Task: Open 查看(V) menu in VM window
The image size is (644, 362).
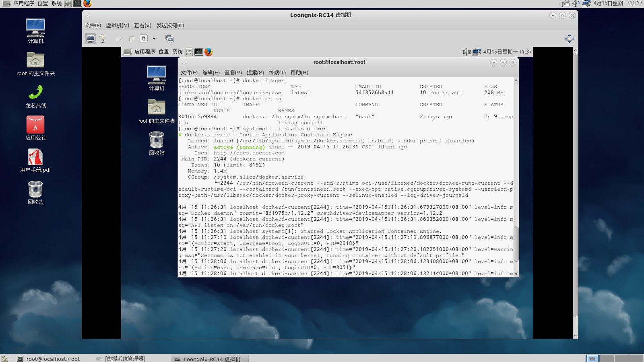Action: pyautogui.click(x=142, y=25)
